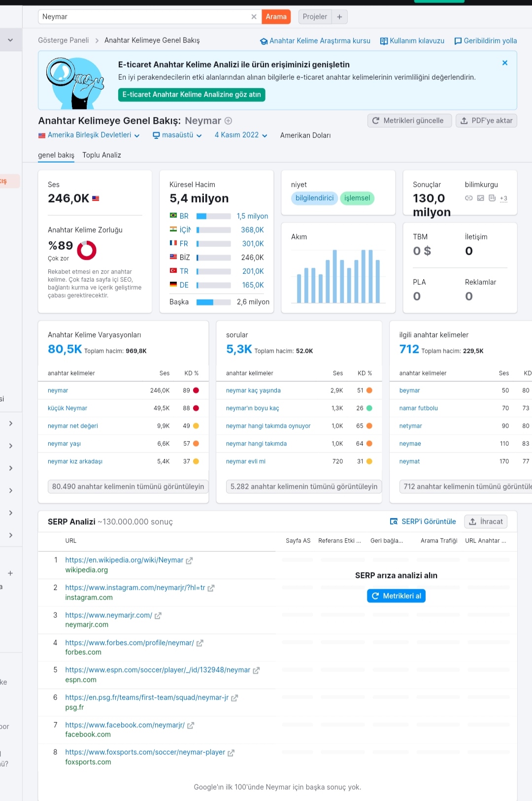Click the Anahtar Kelime Zorluğu donut chart
This screenshot has width=532, height=801.
coord(87,250)
